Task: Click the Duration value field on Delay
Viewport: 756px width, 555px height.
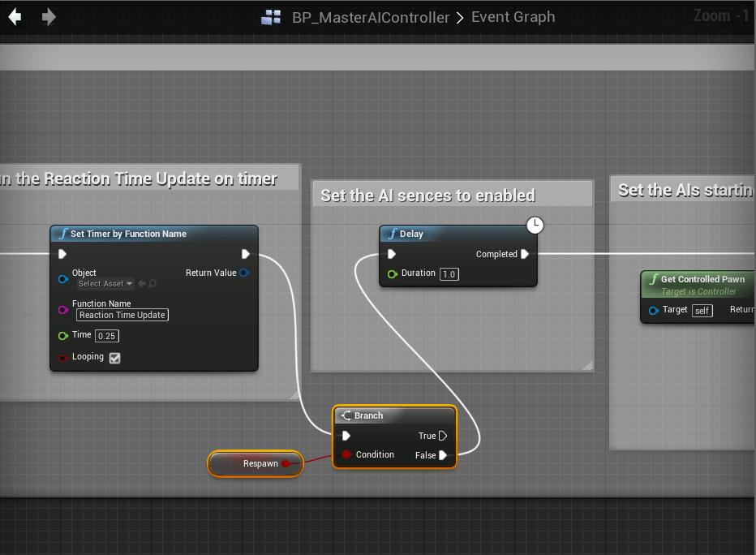Action: pos(449,274)
